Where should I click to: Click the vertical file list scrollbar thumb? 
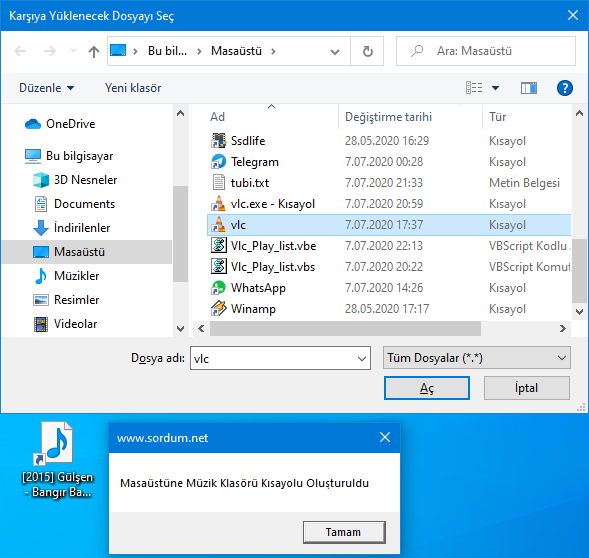click(579, 271)
